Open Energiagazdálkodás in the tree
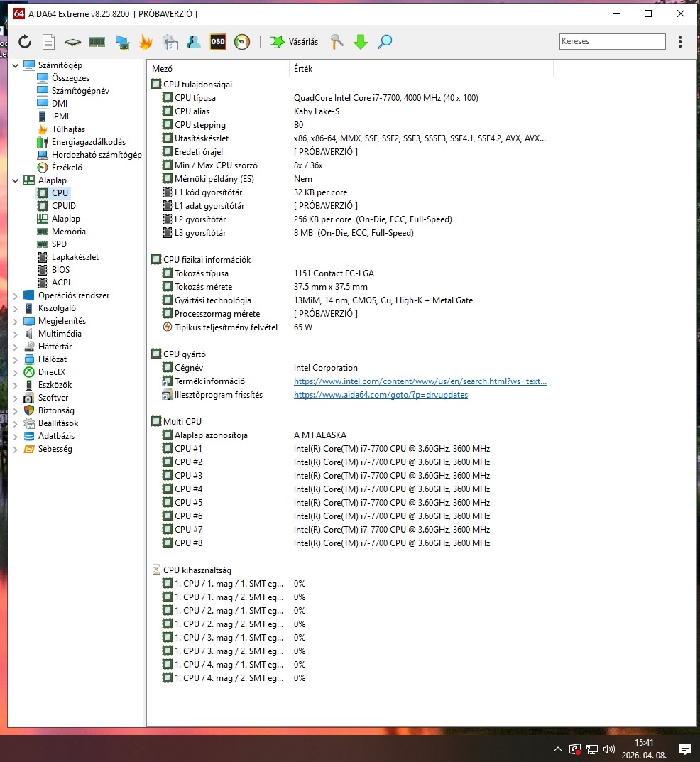700x762 pixels. pos(89,142)
